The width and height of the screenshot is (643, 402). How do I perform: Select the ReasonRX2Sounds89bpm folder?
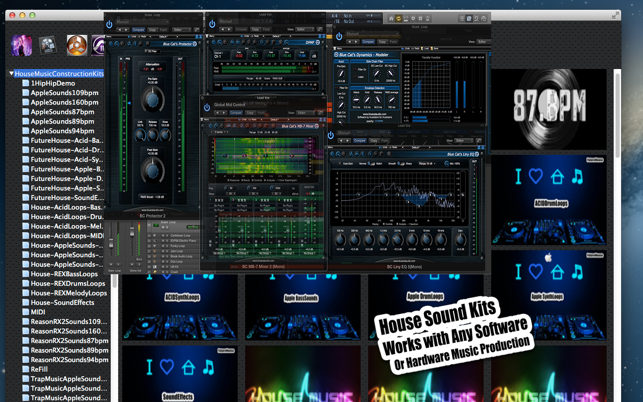click(x=69, y=350)
